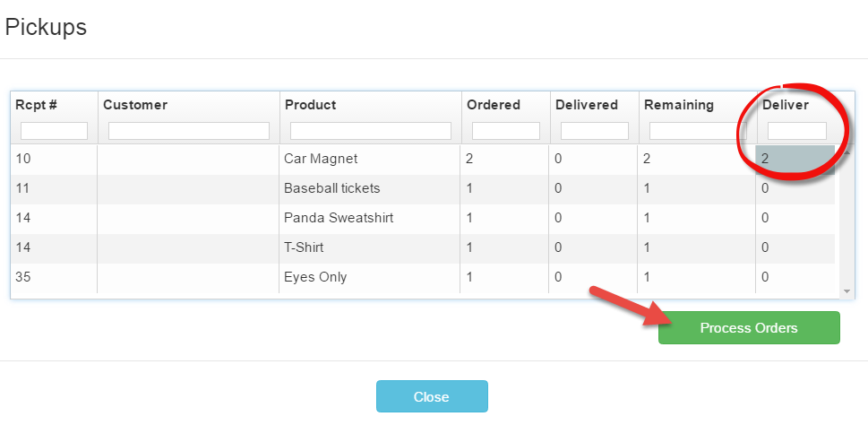This screenshot has width=868, height=425.
Task: Close the Pickups dialog
Action: point(432,396)
